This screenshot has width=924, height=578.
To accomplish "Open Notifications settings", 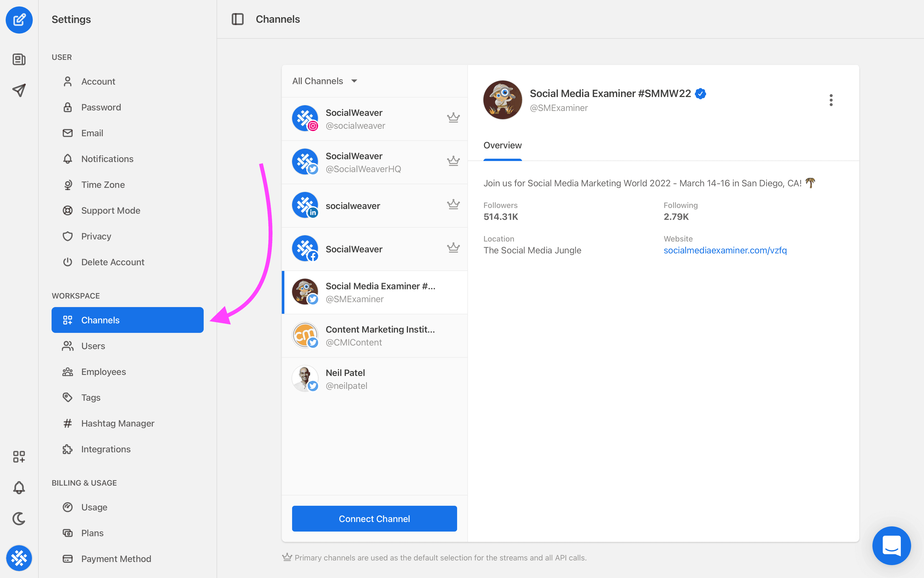I will click(x=128, y=159).
